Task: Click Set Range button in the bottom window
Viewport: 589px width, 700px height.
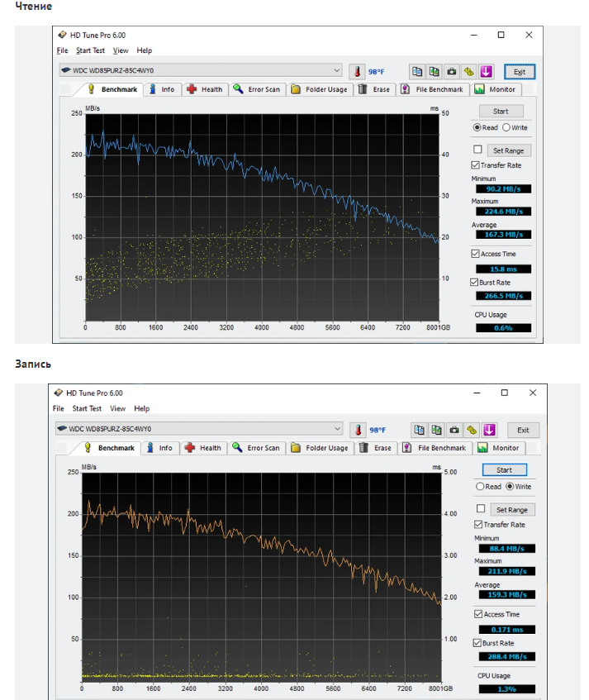Action: point(512,509)
